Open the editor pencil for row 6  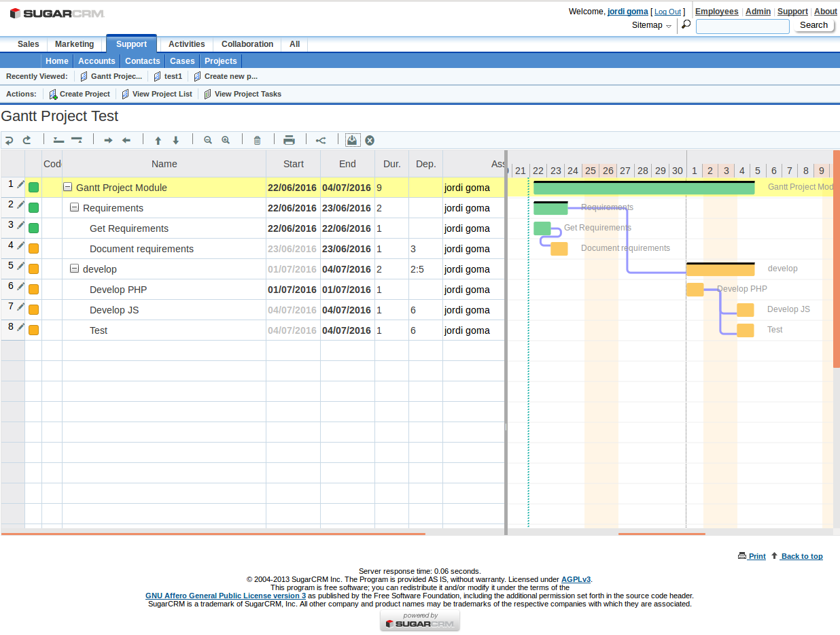(20, 286)
